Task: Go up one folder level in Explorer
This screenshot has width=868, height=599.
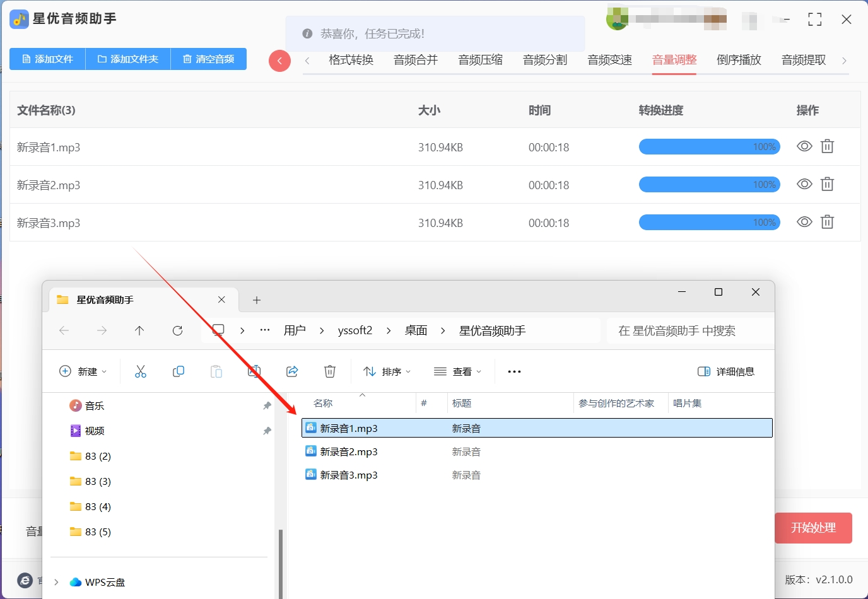Action: pos(139,330)
